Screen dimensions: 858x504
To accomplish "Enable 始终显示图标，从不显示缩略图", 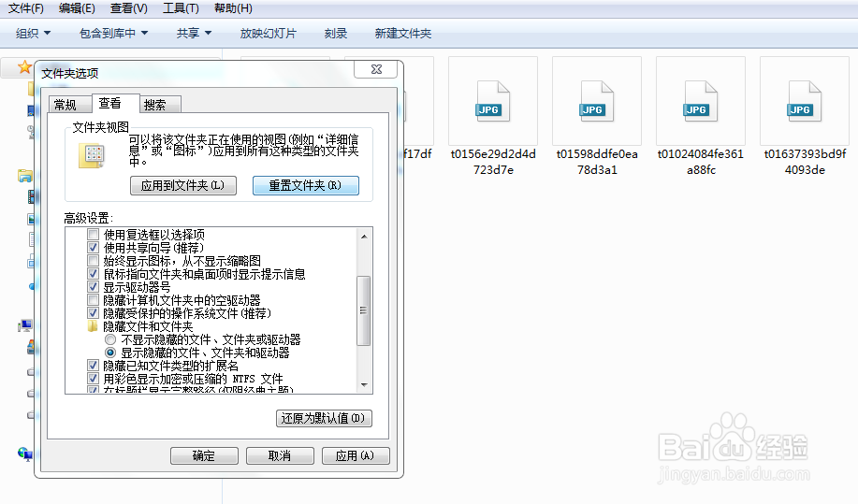I will pos(93,261).
